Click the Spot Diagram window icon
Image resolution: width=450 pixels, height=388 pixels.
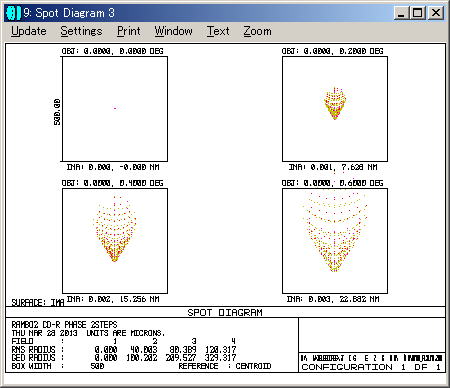click(14, 13)
